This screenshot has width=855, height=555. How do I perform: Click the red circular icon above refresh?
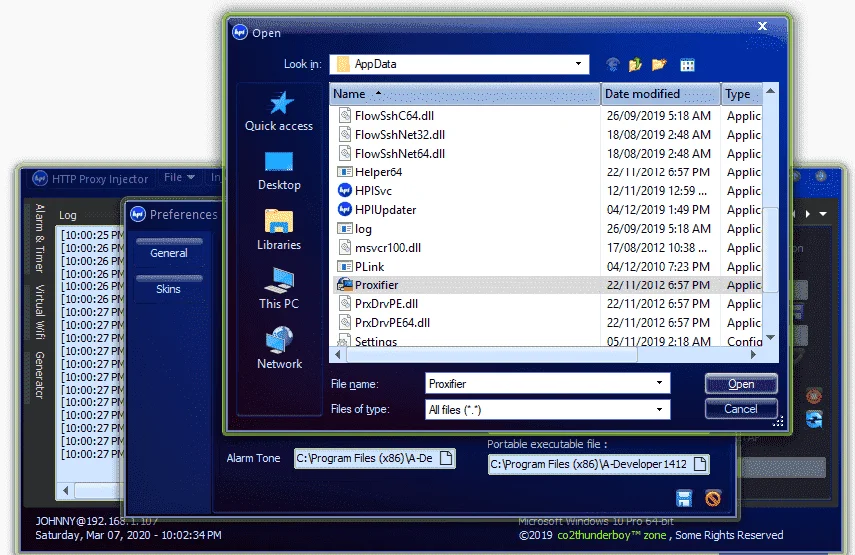tap(814, 395)
